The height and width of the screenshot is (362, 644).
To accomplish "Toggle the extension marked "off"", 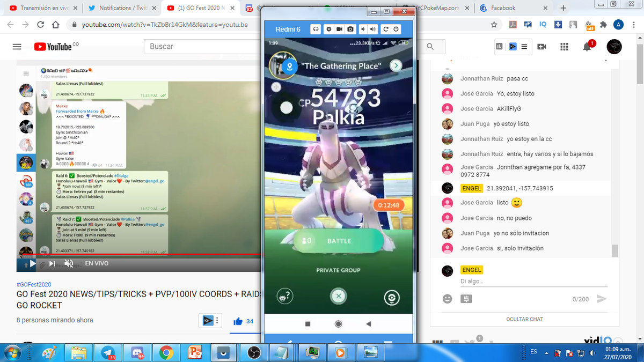I will [x=589, y=26].
